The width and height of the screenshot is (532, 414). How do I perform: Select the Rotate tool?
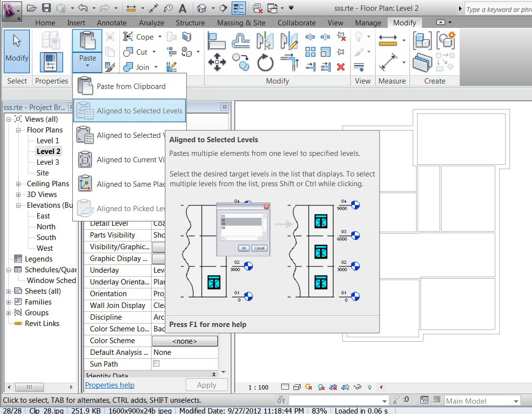point(265,63)
